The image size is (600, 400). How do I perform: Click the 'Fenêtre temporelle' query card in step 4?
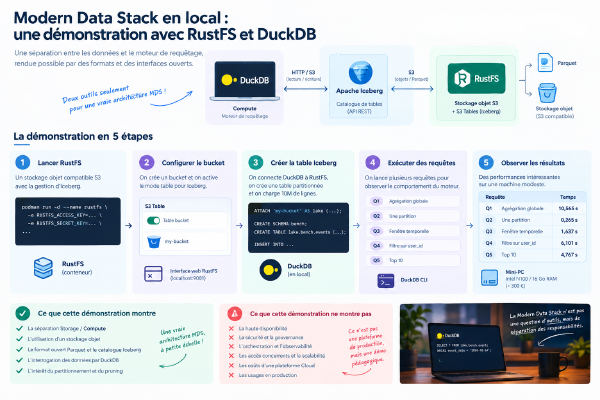(413, 231)
